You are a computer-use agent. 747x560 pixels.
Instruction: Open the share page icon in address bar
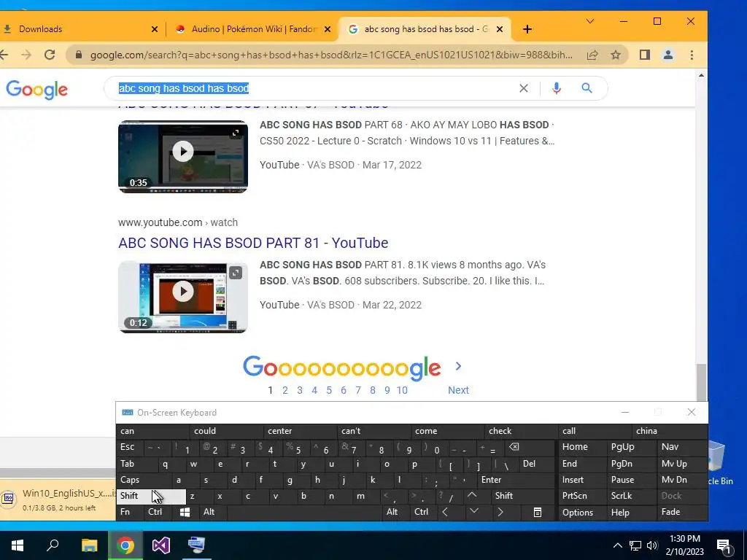[592, 55]
